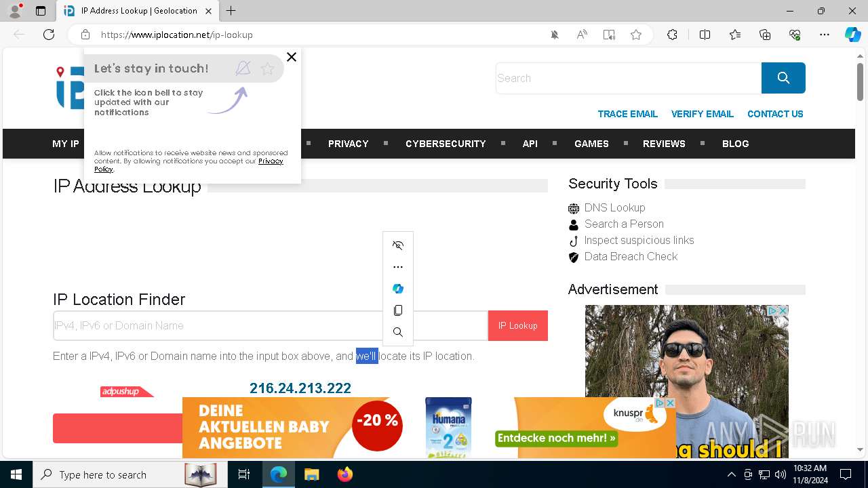868x488 pixels.
Task: Search selected text from mini menu
Action: (398, 332)
